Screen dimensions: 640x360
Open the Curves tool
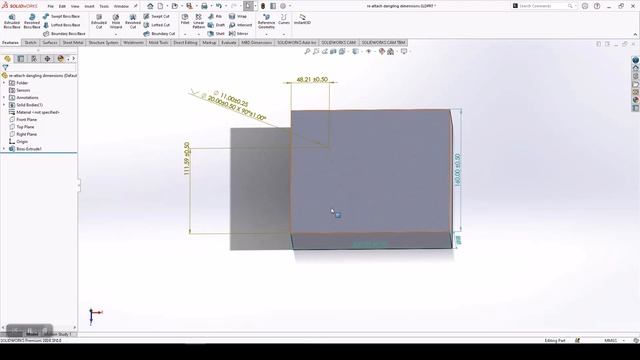pyautogui.click(x=284, y=19)
